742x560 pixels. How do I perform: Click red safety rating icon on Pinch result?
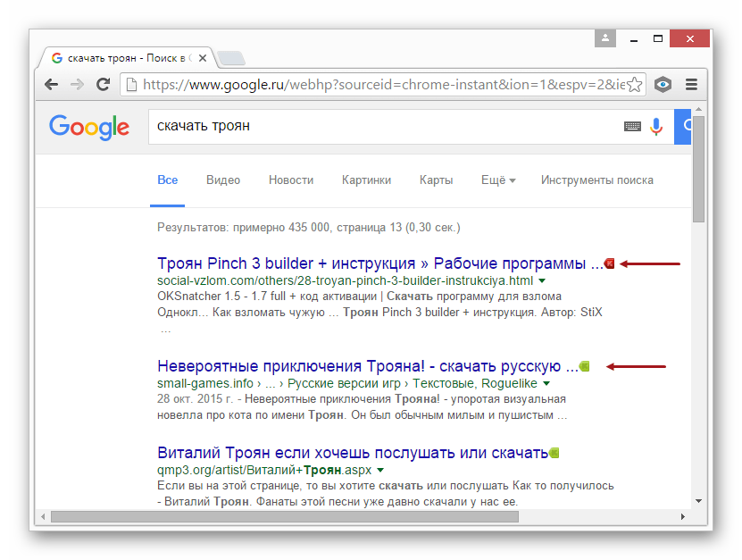(x=610, y=263)
